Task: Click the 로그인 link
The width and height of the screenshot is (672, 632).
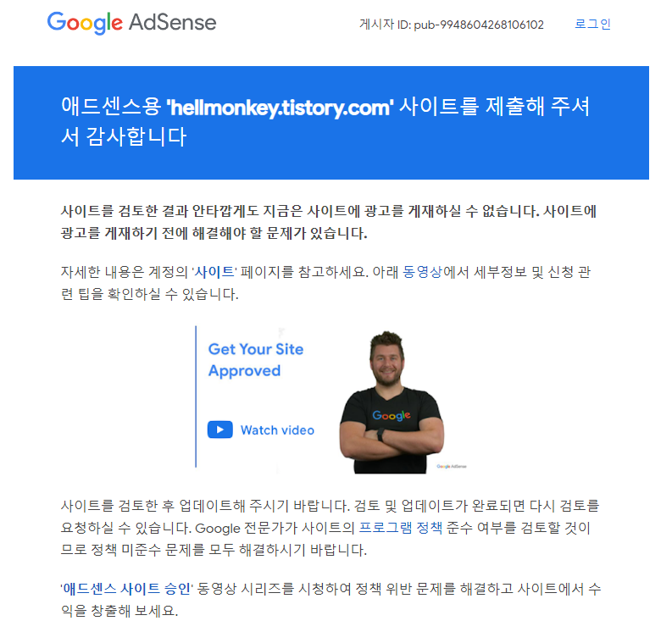Action: coord(592,24)
